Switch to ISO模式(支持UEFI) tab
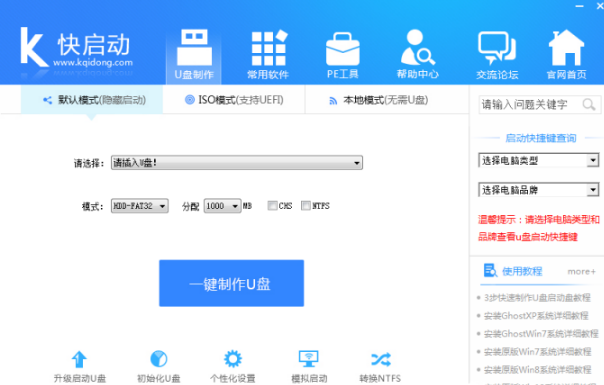Screen dimensions: 604x385 (x=234, y=100)
